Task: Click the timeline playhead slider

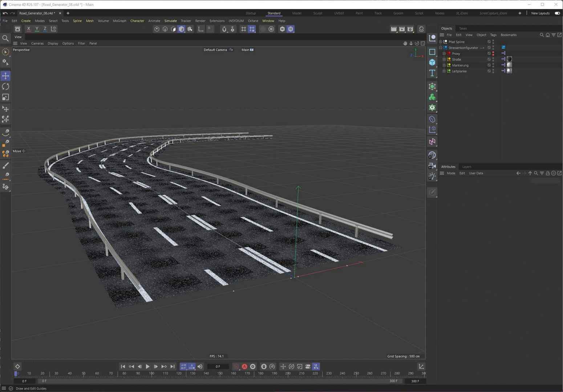Action: click(x=16, y=373)
